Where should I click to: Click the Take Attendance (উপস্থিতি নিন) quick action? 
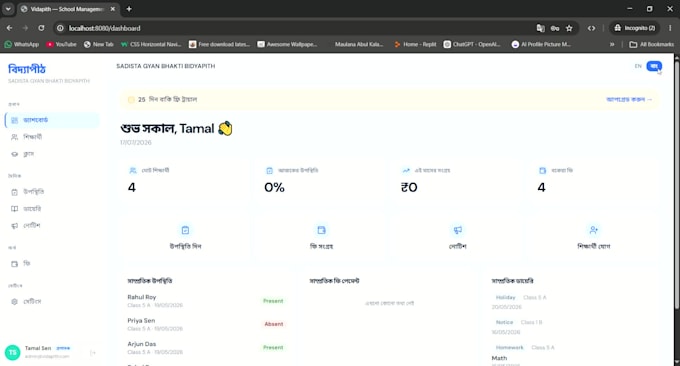pos(185,238)
